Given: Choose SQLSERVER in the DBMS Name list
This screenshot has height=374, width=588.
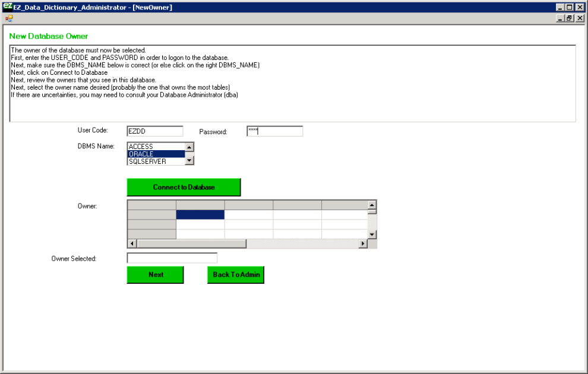Looking at the screenshot, I should [x=156, y=161].
